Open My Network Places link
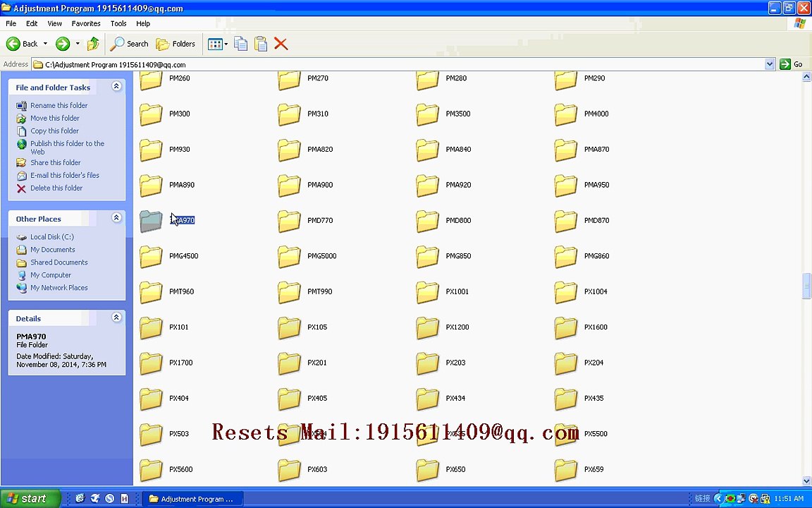812x508 pixels. [x=59, y=288]
